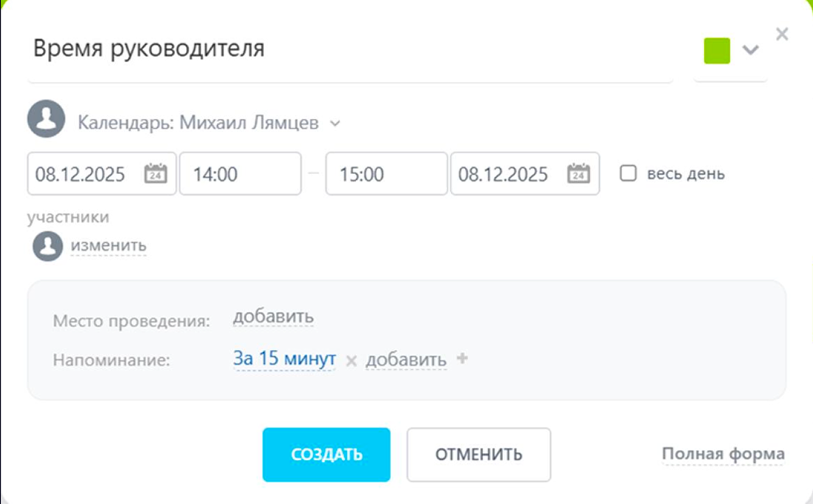The image size is (813, 504).
Task: Click the plus icon to add reminder
Action: pos(462,359)
